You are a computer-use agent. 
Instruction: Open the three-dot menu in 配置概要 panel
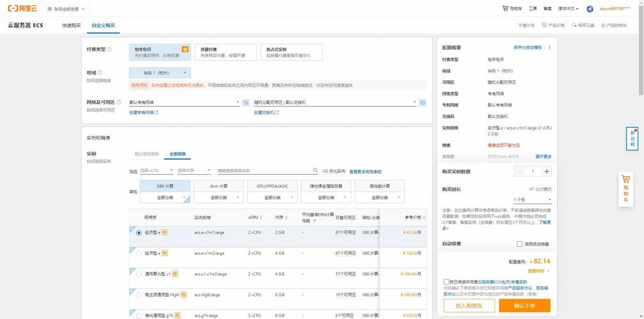(549, 48)
